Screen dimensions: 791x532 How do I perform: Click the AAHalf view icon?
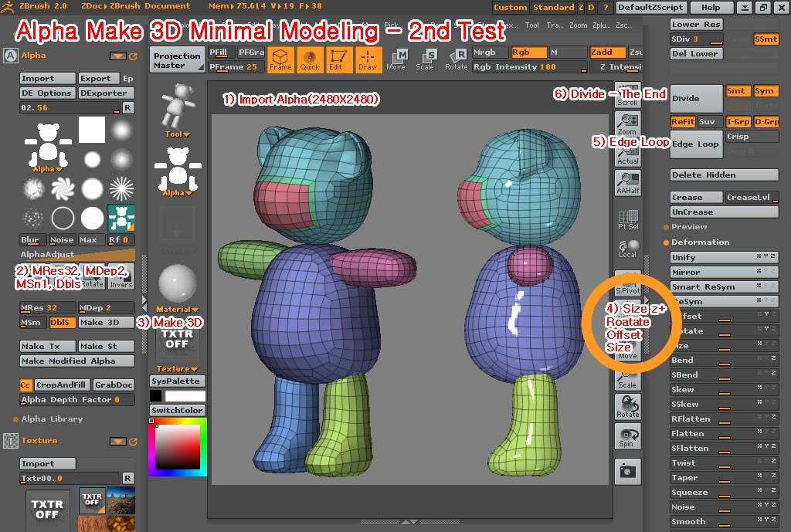pyautogui.click(x=627, y=183)
